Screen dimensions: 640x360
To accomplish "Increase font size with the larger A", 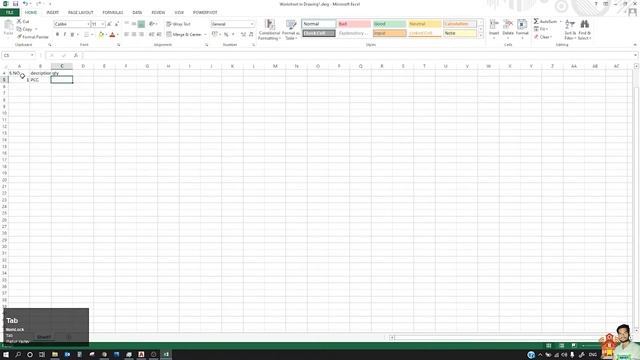I will [109, 24].
